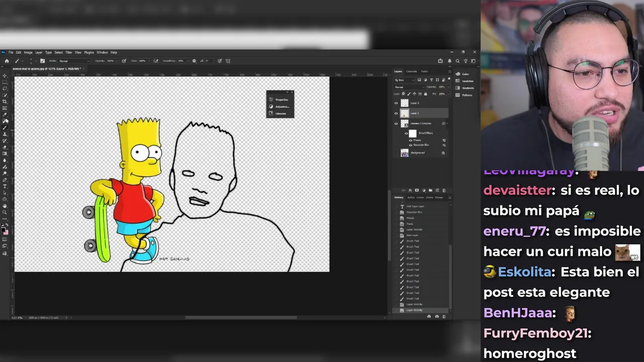The image size is (644, 362).
Task: Click Link layers chain icon
Action: [x=404, y=190]
